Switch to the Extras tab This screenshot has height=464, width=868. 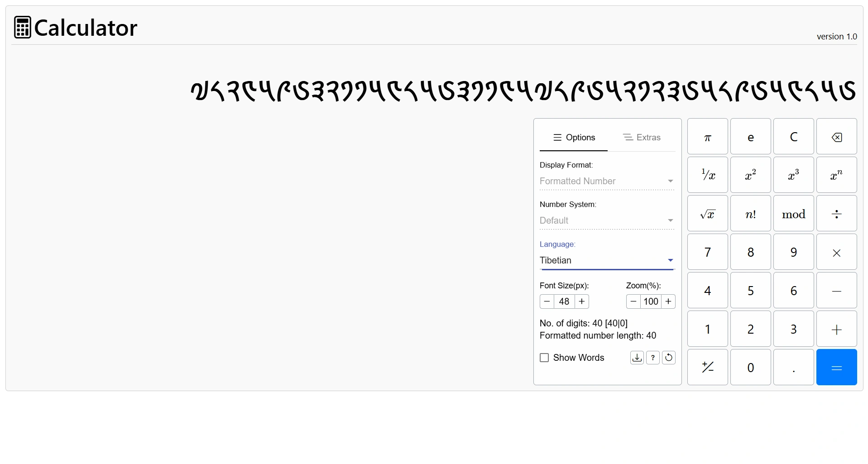642,138
